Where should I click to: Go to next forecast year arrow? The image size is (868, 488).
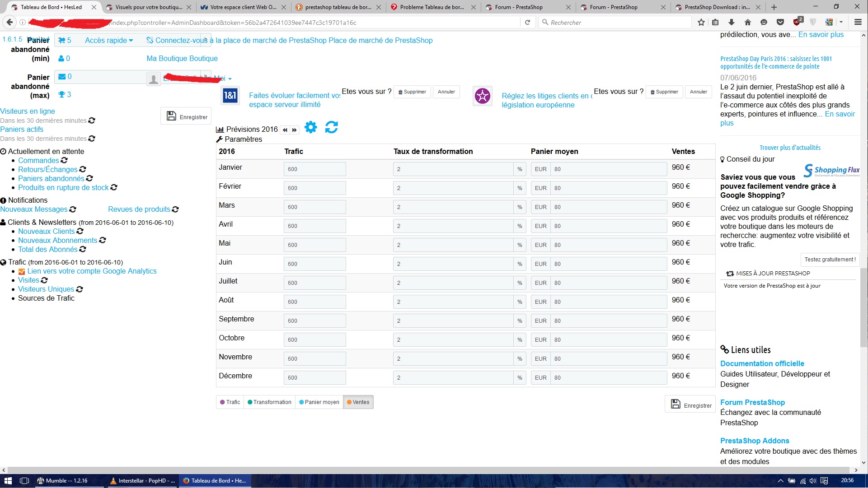295,130
